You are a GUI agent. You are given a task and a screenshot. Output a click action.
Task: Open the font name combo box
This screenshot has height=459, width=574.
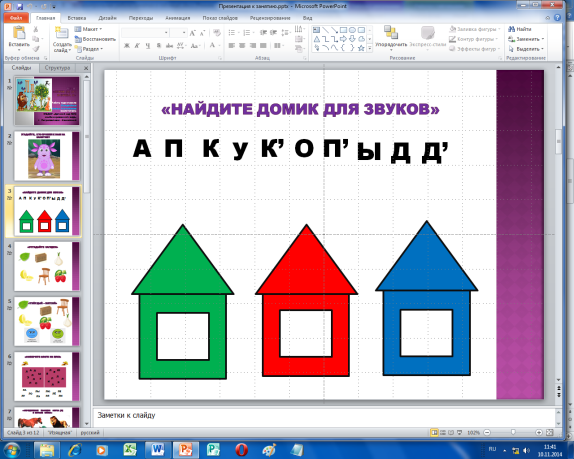coord(145,33)
